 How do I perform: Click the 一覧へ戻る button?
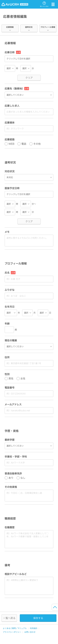click(9, 618)
